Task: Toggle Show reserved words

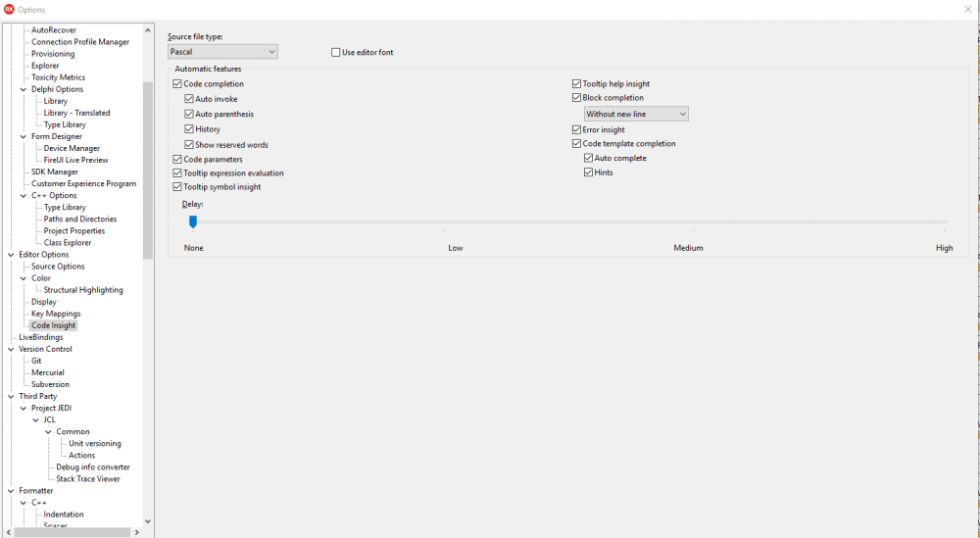Action: tap(189, 144)
